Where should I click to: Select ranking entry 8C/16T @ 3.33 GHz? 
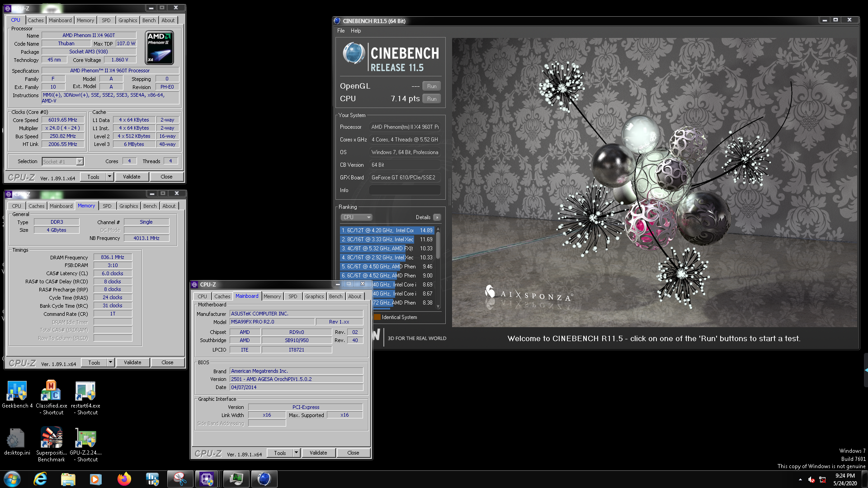(x=387, y=239)
